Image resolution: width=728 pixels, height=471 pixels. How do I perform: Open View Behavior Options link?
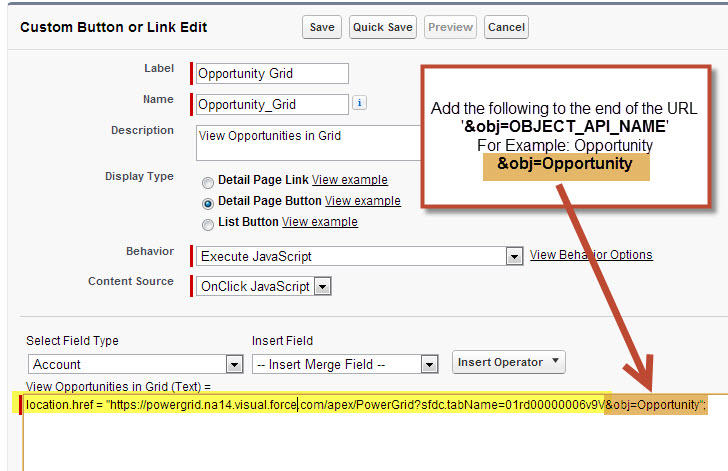click(591, 255)
